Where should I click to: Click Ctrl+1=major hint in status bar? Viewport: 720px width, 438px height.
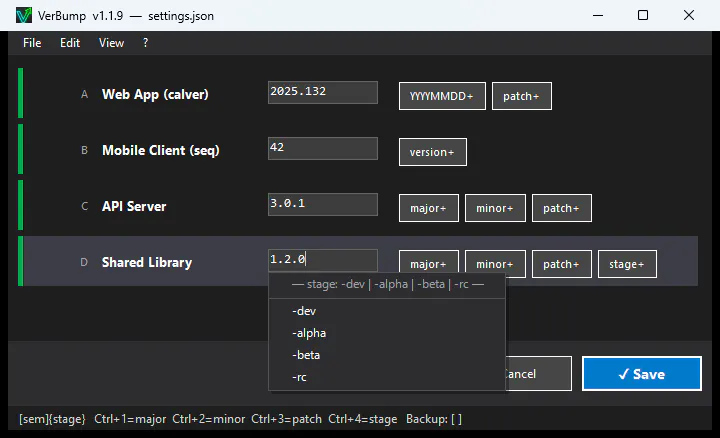tap(130, 419)
